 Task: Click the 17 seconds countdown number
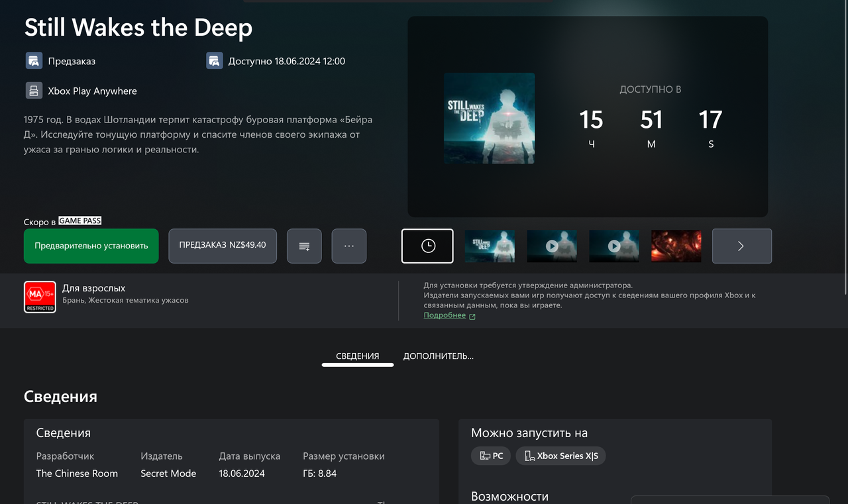point(710,120)
